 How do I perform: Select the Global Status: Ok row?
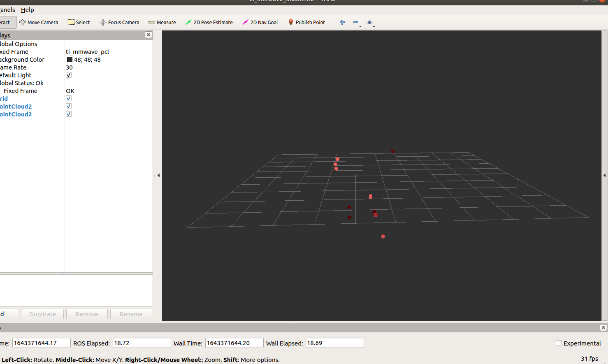pos(76,83)
